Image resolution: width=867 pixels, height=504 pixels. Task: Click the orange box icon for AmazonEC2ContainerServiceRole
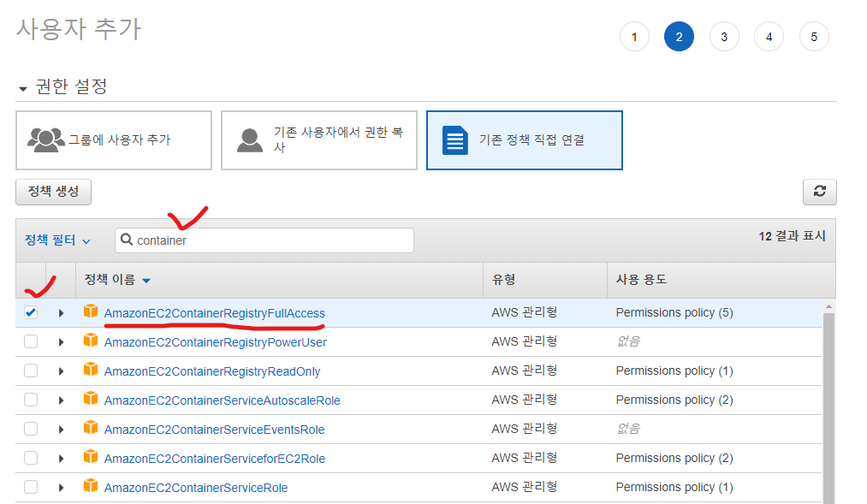point(91,486)
